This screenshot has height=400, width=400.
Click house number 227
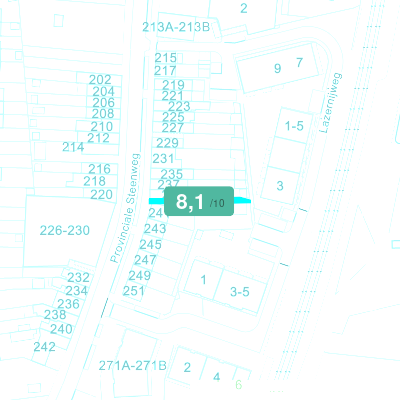pos(173,128)
